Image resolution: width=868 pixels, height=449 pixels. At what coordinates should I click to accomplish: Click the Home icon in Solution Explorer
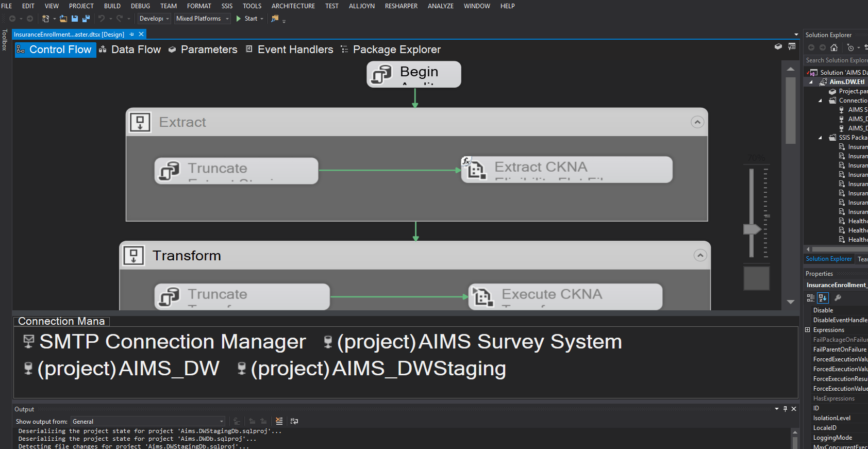pyautogui.click(x=834, y=47)
